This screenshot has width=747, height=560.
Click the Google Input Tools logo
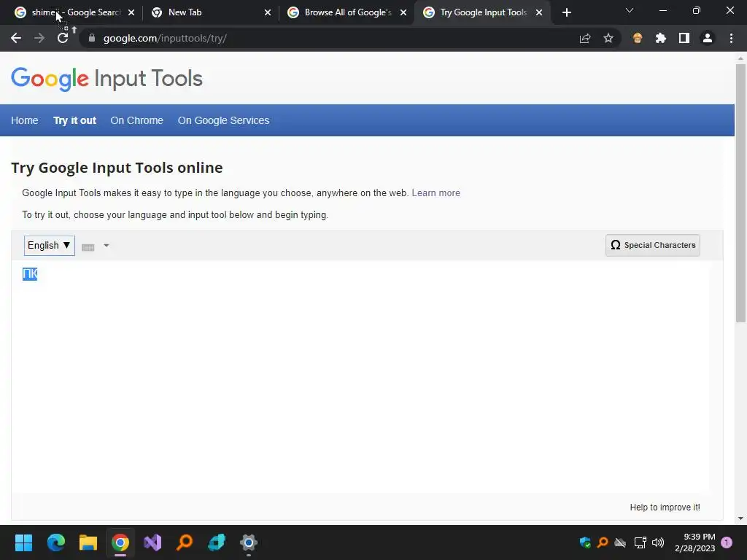tap(107, 79)
